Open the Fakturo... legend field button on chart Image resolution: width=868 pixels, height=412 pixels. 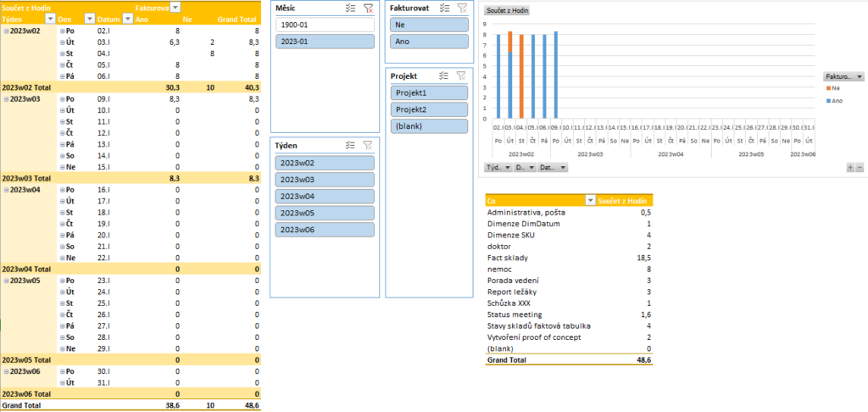843,75
